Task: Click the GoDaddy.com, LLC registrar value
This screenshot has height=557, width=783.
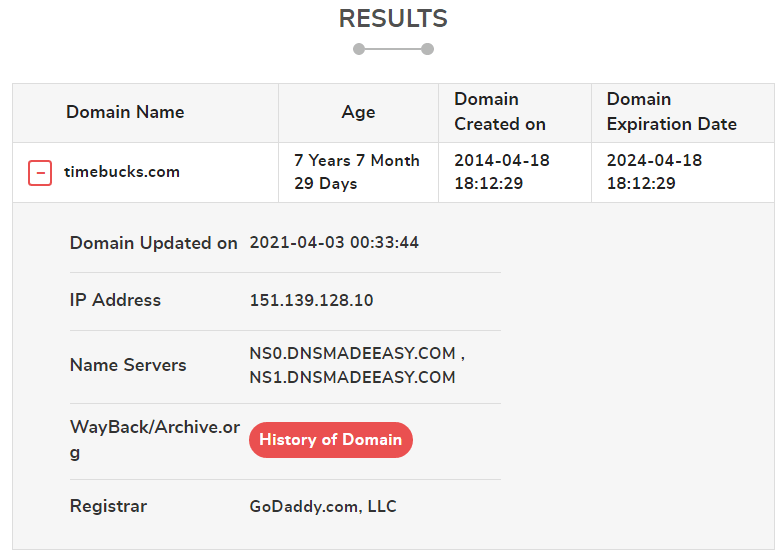Action: (323, 507)
